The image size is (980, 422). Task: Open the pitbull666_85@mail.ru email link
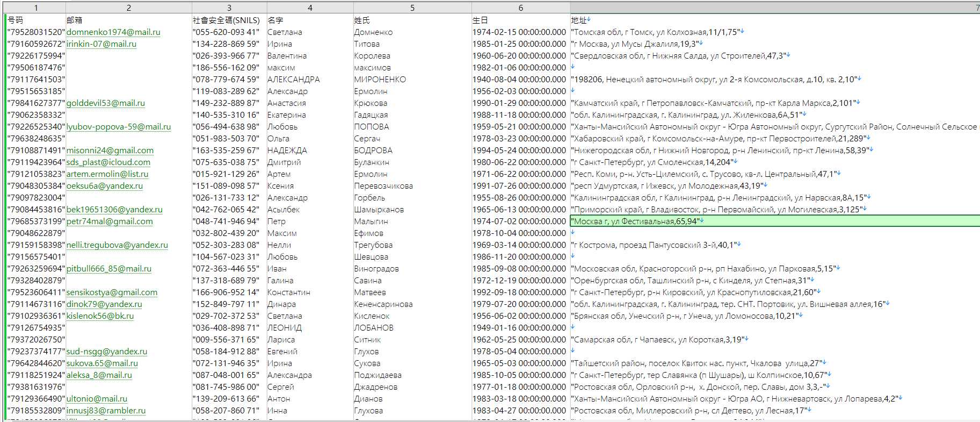coord(109,269)
